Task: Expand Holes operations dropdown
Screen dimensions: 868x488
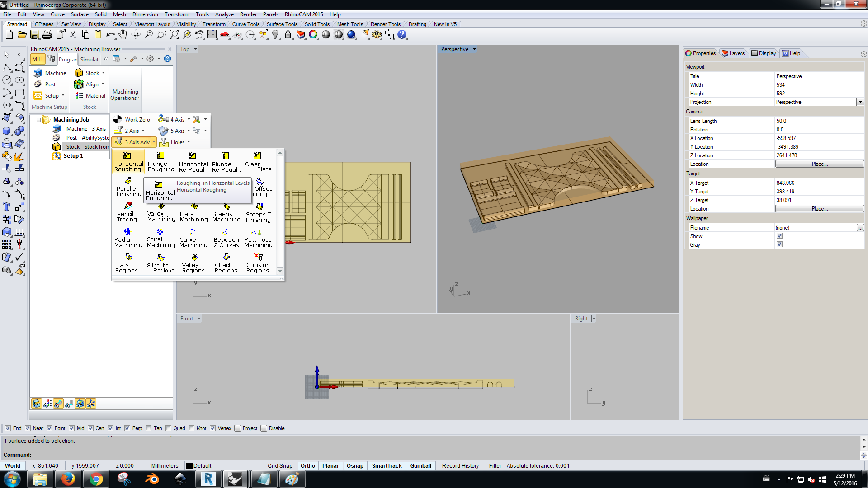Action: click(189, 142)
